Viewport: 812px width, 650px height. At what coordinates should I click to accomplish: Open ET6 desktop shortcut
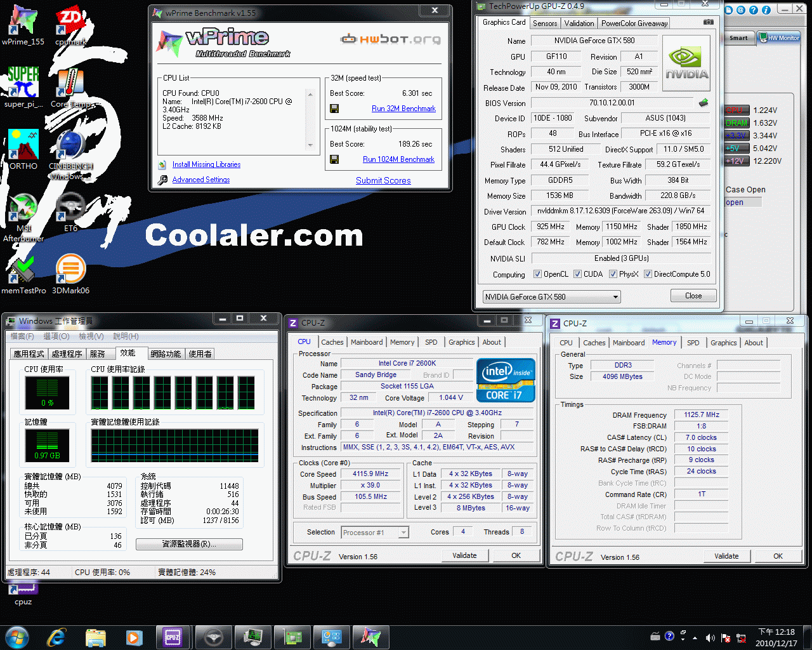70,213
